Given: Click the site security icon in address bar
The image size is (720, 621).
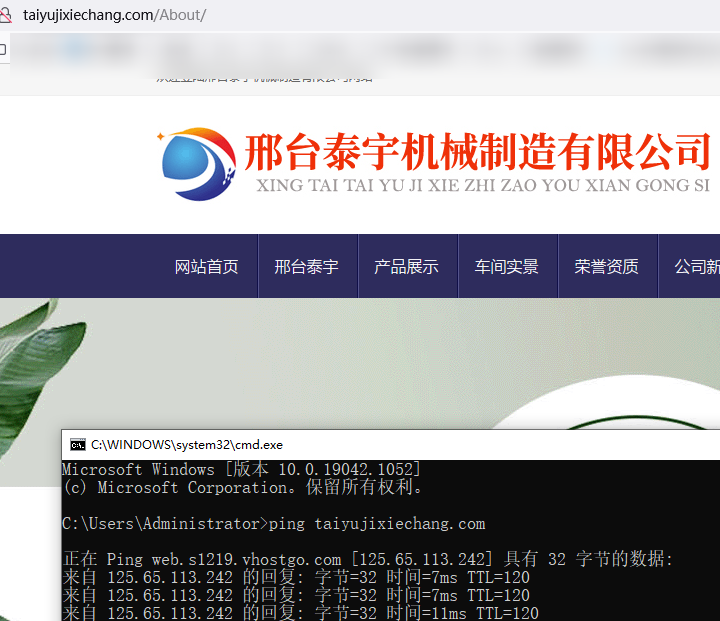Looking at the screenshot, I should point(7,16).
